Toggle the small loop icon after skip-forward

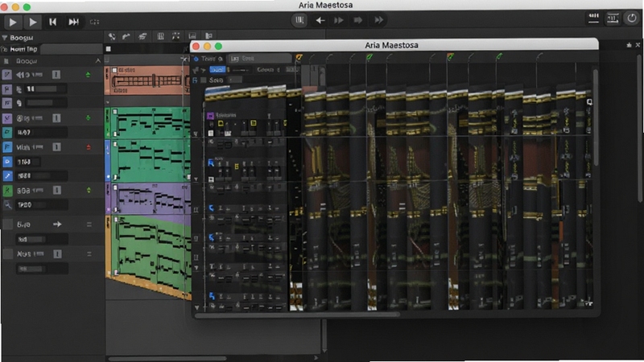(x=94, y=22)
